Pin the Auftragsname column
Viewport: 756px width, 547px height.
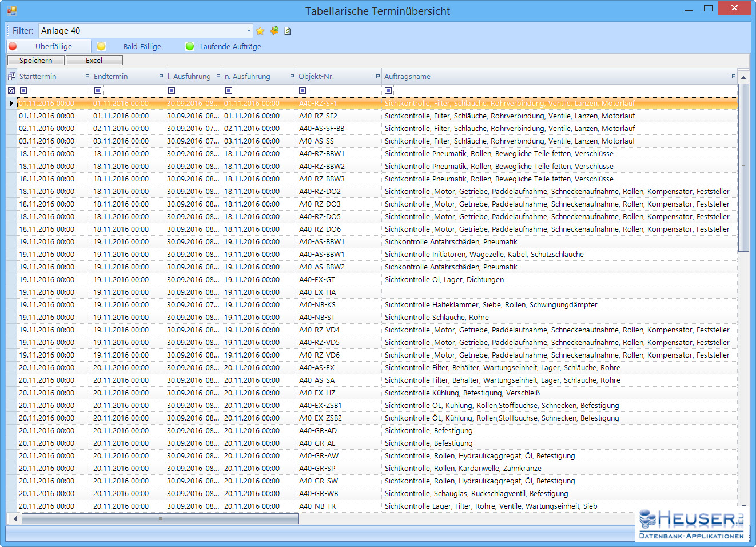[x=733, y=76]
